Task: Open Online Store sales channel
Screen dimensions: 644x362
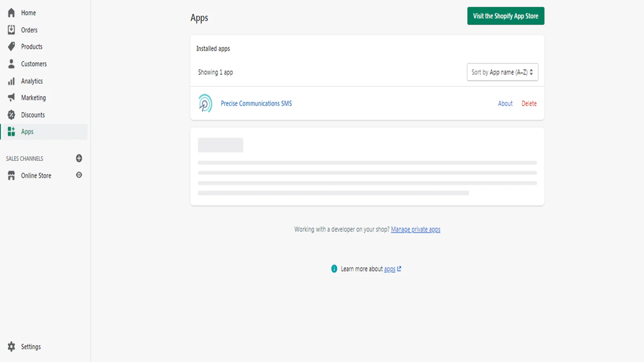Action: 36,176
